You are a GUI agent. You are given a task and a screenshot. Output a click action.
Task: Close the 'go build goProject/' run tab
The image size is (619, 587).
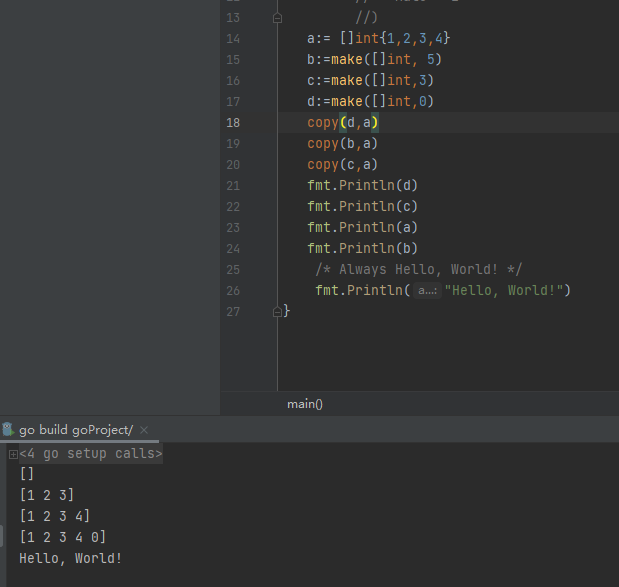click(x=144, y=430)
